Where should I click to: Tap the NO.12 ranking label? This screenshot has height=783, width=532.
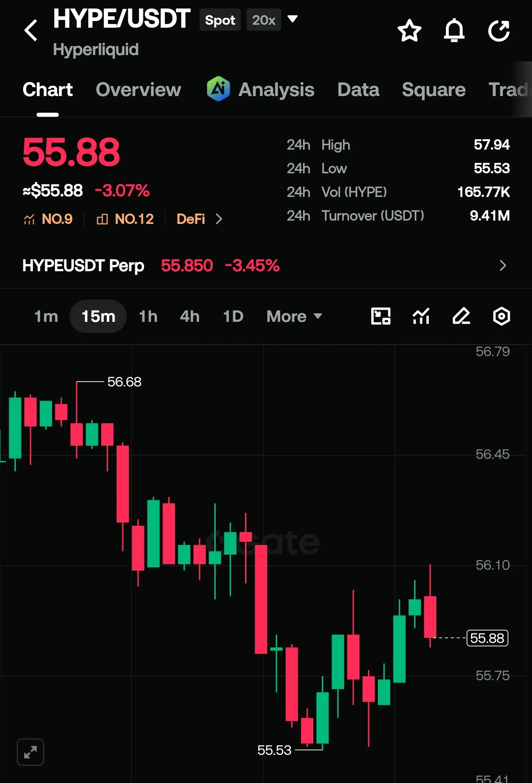point(134,219)
